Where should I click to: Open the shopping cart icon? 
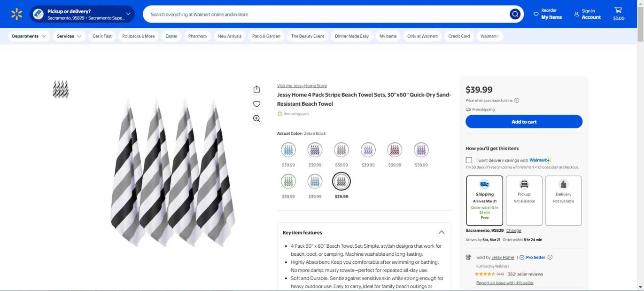coord(618,14)
